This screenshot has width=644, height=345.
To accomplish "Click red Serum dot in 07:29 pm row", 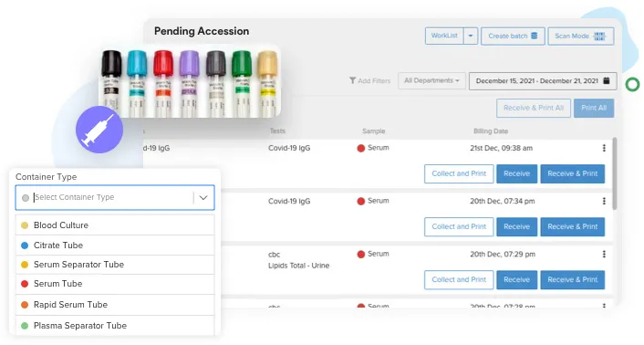I will pyautogui.click(x=361, y=255).
